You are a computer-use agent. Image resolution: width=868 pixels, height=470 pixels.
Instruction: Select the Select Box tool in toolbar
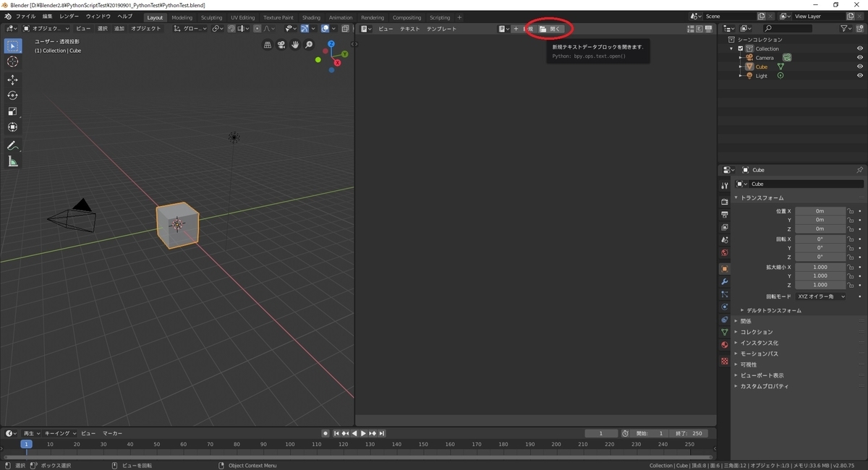click(12, 46)
